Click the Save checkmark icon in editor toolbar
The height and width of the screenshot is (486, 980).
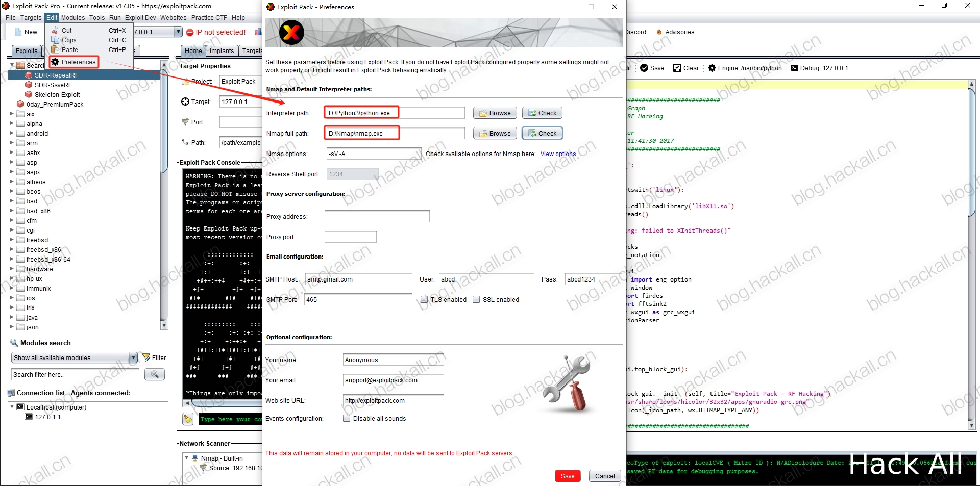click(x=644, y=68)
